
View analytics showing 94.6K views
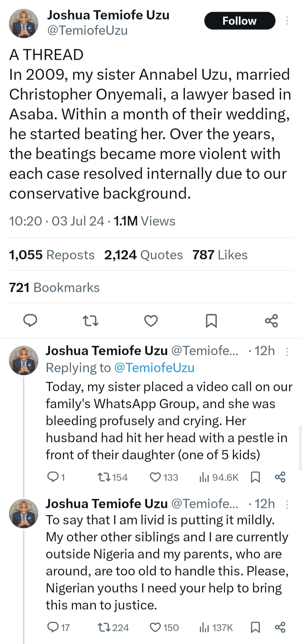coord(219,478)
